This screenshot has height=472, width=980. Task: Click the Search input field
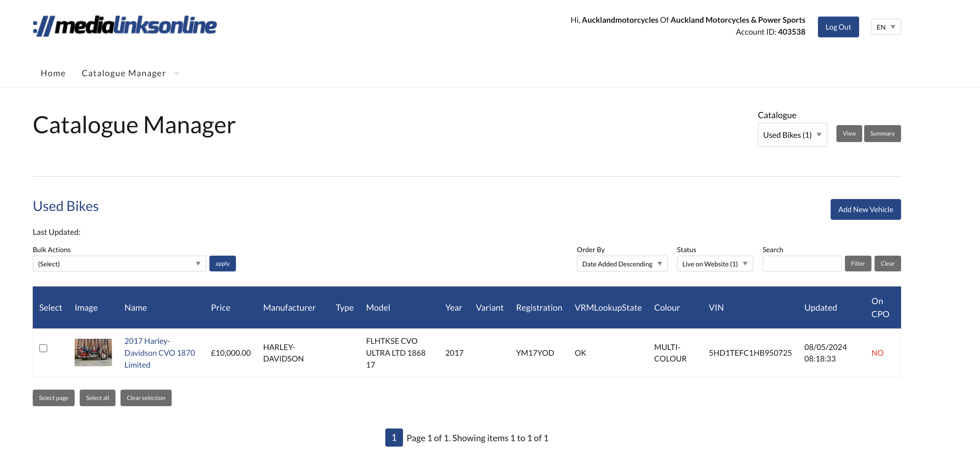click(801, 264)
